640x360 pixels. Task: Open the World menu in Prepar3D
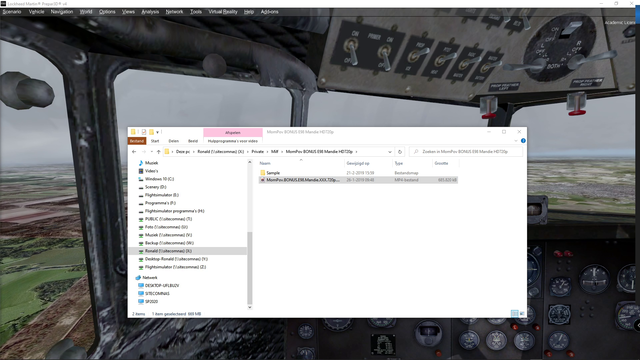(86, 12)
